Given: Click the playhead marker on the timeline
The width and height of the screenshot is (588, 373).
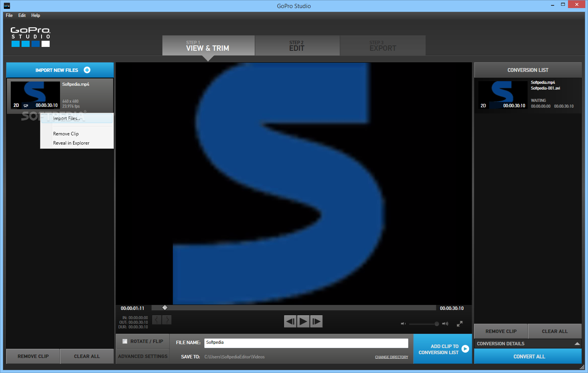Looking at the screenshot, I should [165, 308].
